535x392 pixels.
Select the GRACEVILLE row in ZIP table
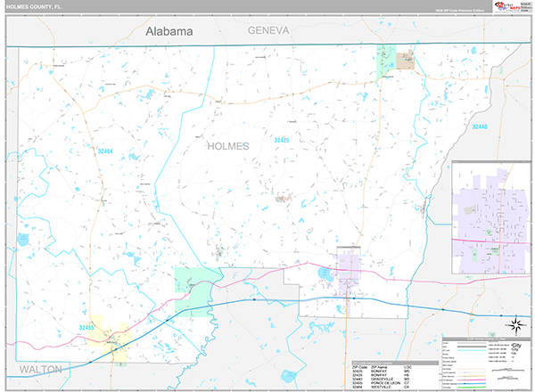coord(383,379)
